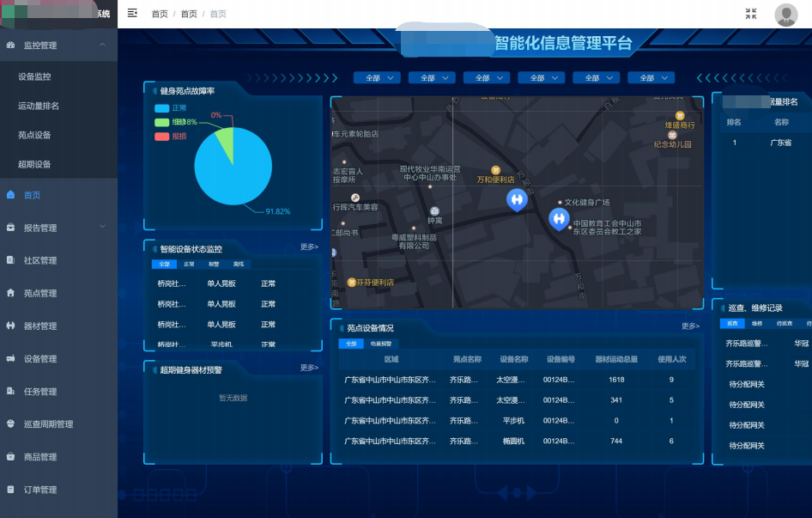The width and height of the screenshot is (812, 518).
Task: Toggle the 报损 red legend swatch
Action: 162,136
